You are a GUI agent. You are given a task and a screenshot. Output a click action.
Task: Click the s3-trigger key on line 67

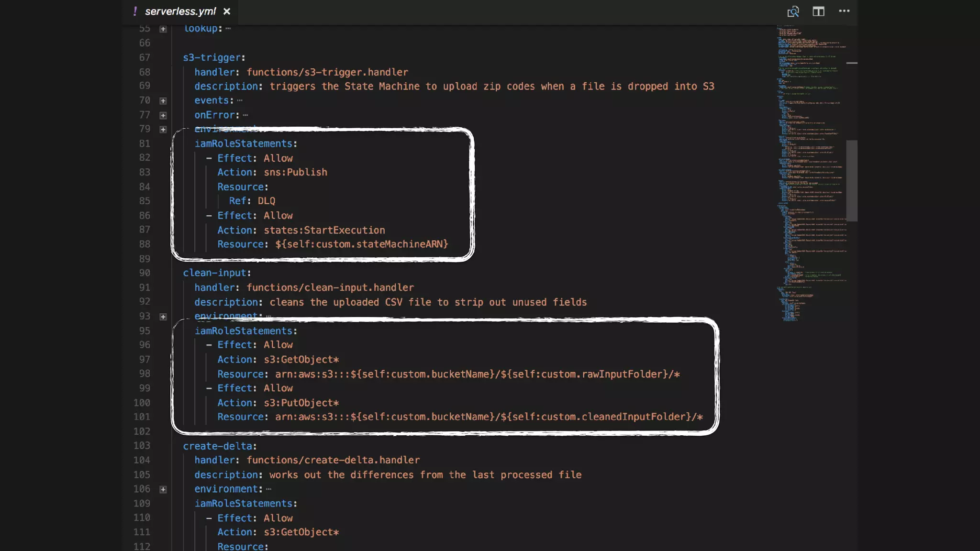pos(212,57)
